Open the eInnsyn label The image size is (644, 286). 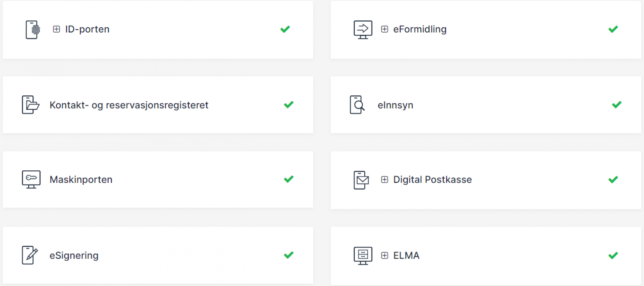point(395,105)
